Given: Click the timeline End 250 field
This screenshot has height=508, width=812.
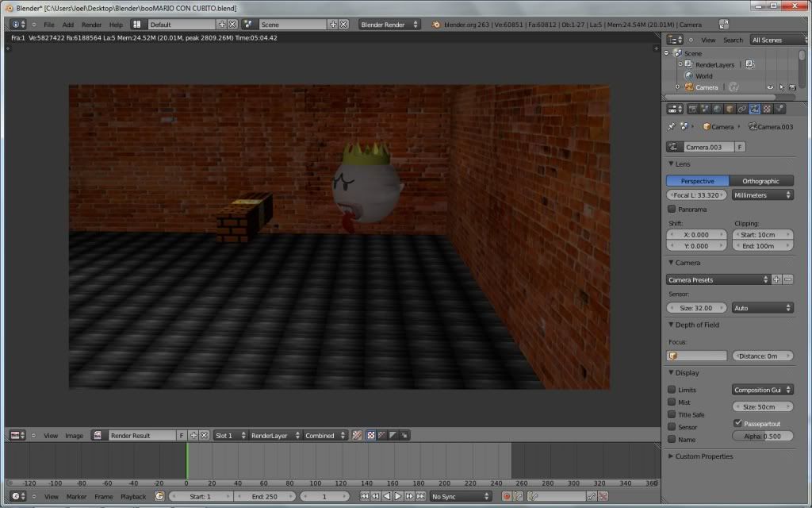Looking at the screenshot, I should 265,497.
